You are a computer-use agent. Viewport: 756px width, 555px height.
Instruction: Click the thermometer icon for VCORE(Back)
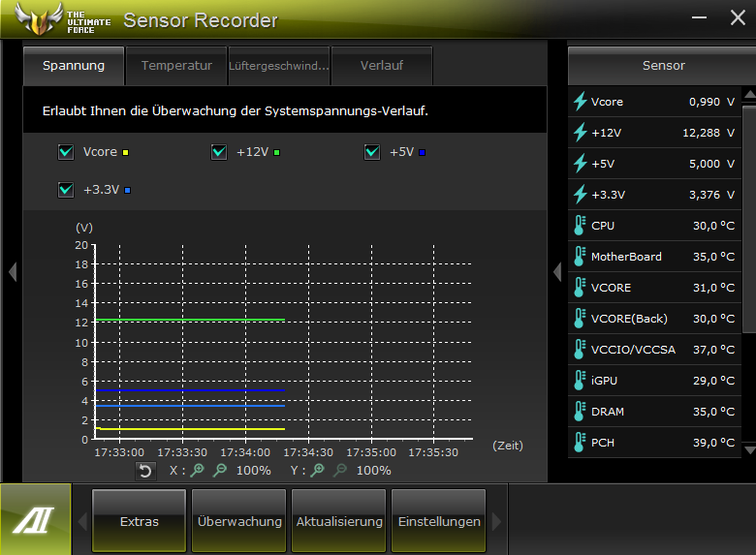pos(580,319)
